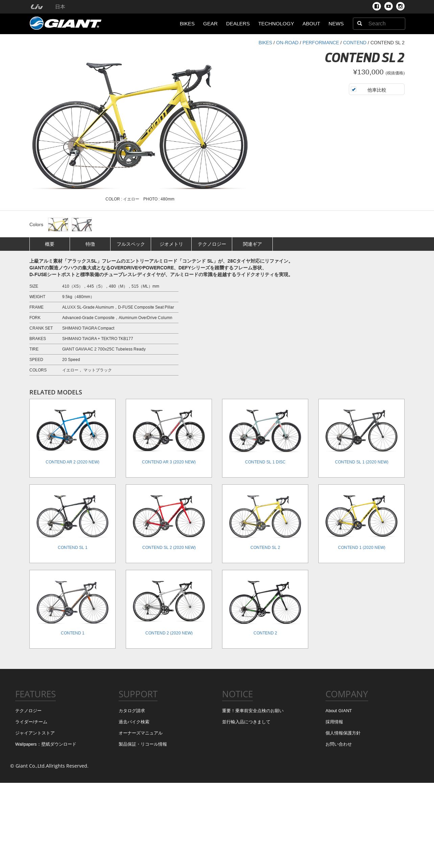Open the Facebook social icon
The image size is (434, 868).
coord(377,6)
